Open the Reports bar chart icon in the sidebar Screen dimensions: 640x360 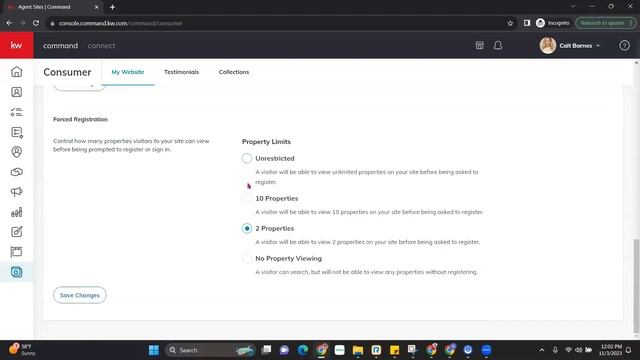(16, 212)
